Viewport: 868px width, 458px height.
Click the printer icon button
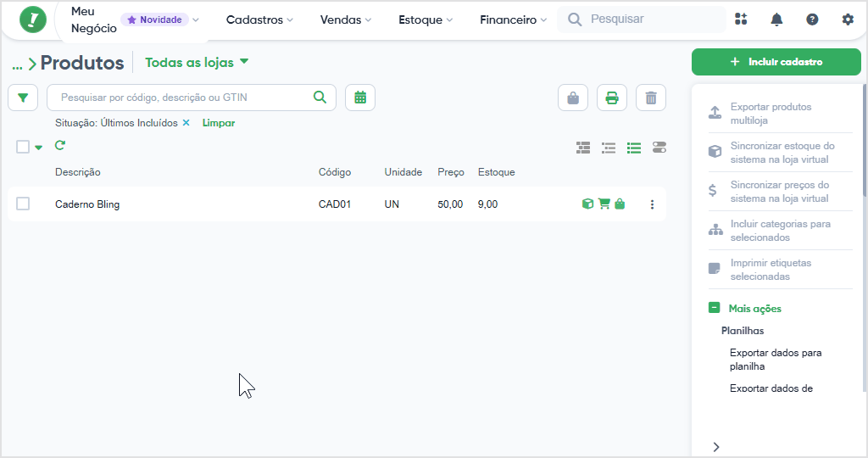tap(612, 98)
